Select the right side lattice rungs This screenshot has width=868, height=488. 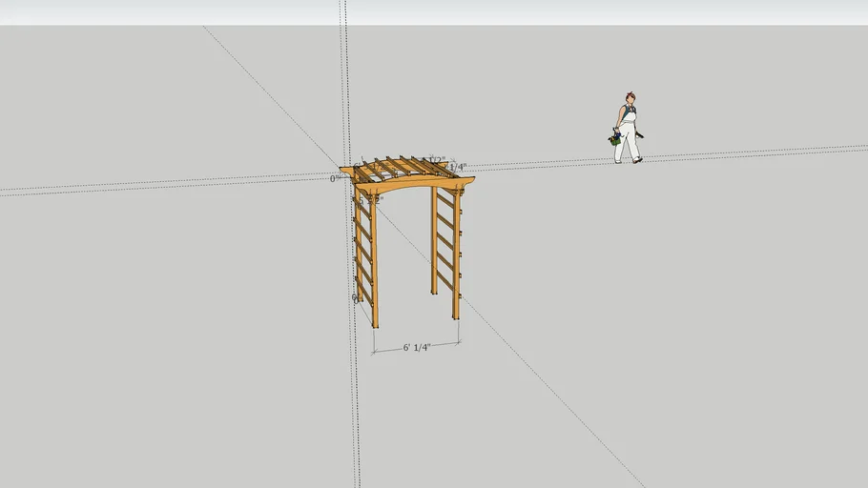[445, 243]
